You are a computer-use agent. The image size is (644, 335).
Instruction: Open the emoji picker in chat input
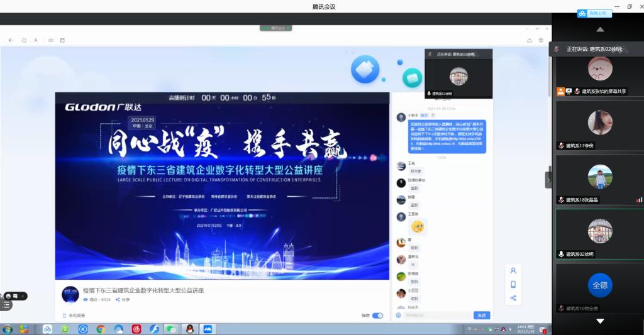click(x=399, y=315)
